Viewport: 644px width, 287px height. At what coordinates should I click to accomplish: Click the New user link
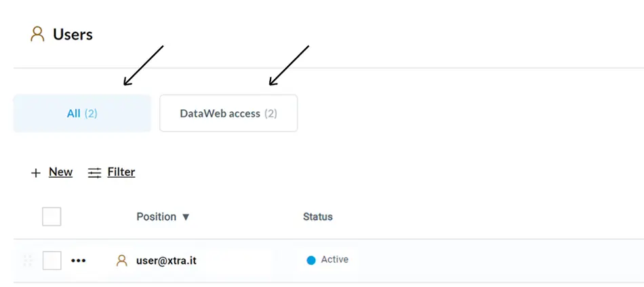tap(61, 172)
